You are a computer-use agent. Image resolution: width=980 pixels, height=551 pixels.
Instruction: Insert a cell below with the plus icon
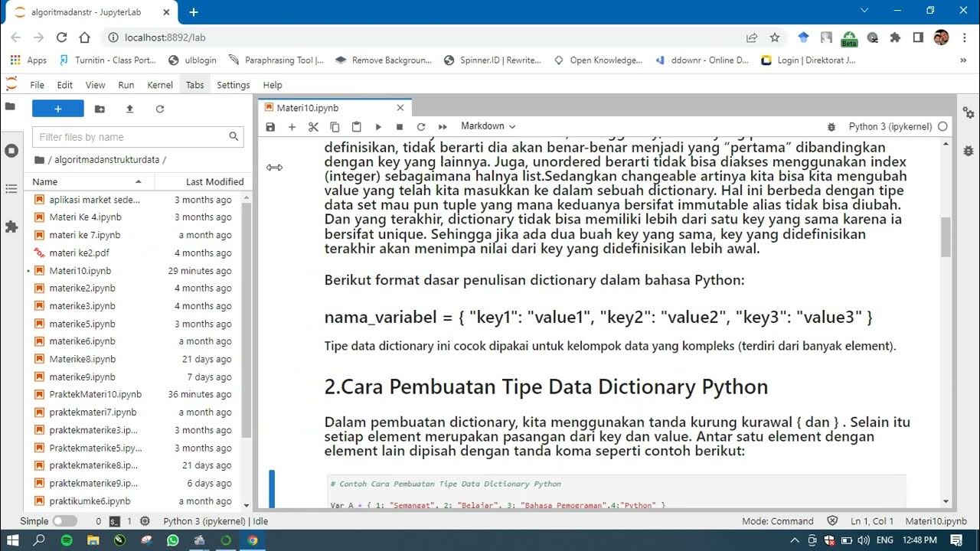292,126
